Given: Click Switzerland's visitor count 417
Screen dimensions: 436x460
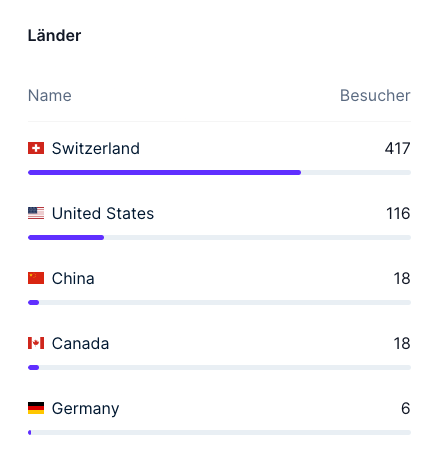Looking at the screenshot, I should click(398, 148).
